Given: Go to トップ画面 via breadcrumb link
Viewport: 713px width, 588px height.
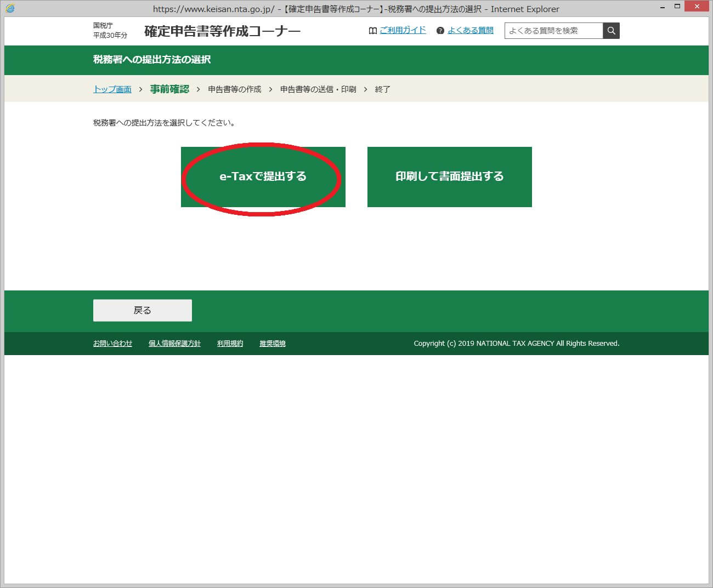Looking at the screenshot, I should (112, 89).
